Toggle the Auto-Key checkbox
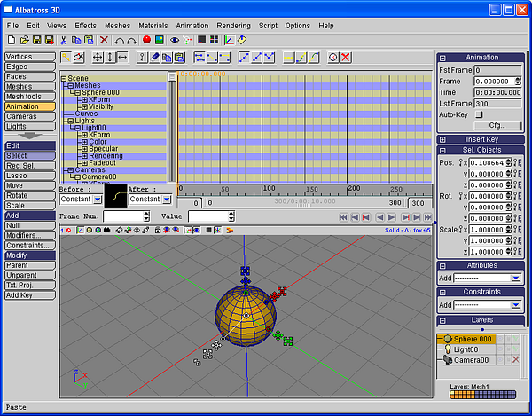Image resolution: width=532 pixels, height=416 pixels. point(479,114)
